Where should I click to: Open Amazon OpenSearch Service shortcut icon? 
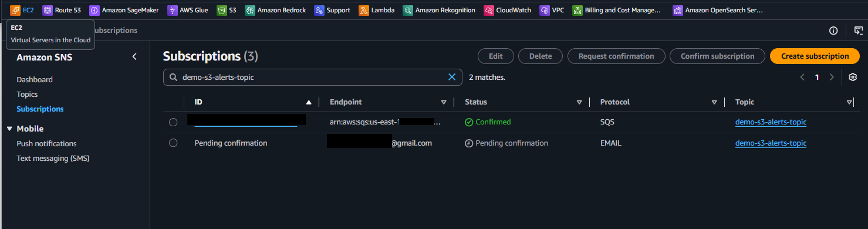coord(678,10)
